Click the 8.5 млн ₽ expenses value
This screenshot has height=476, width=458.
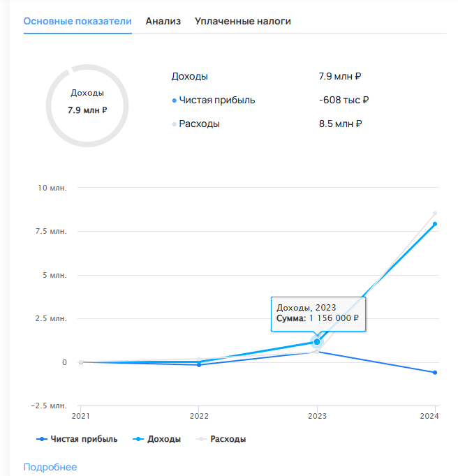pyautogui.click(x=340, y=124)
